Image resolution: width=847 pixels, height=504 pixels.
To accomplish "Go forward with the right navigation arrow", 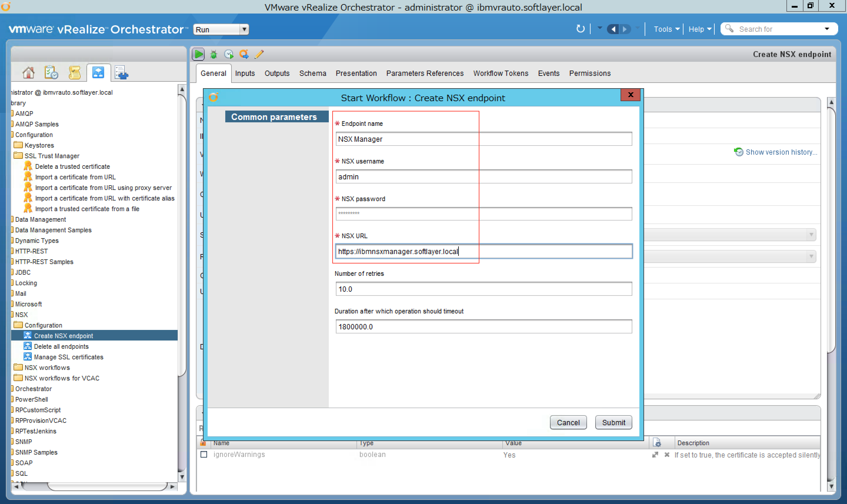I will (x=625, y=29).
